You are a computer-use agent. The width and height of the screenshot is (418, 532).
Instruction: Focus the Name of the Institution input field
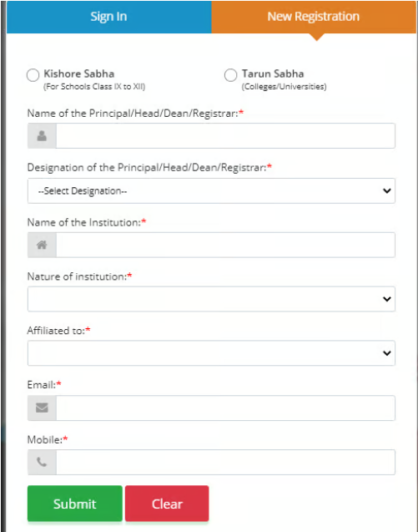(225, 245)
